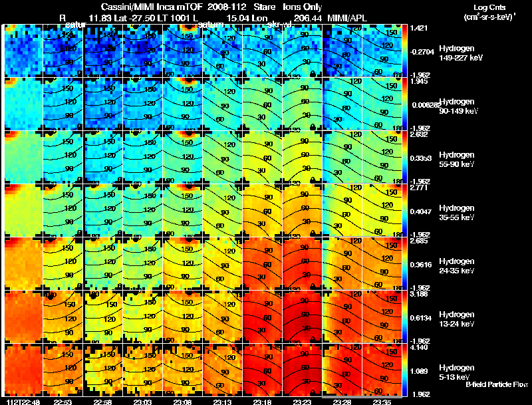Click the color bar beside Hydrogen 149-227 keV

[x=404, y=51]
